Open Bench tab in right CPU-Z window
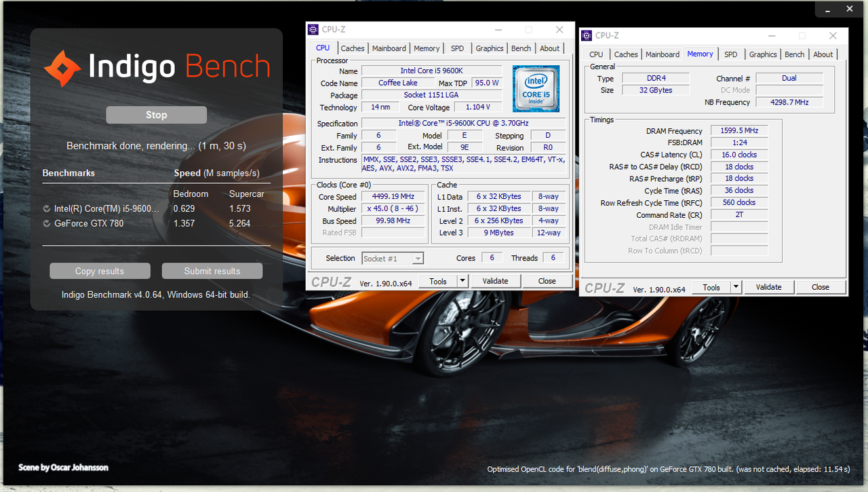The image size is (868, 492). pyautogui.click(x=795, y=54)
